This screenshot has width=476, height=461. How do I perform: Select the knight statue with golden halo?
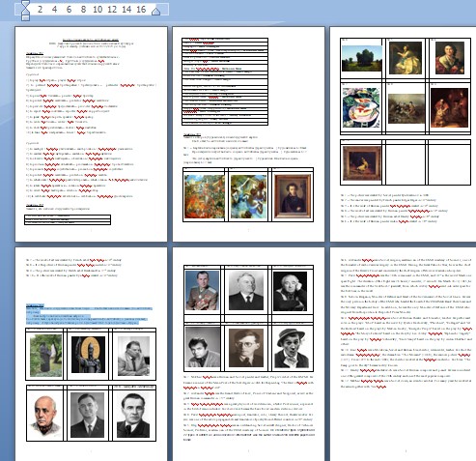(x=88, y=355)
